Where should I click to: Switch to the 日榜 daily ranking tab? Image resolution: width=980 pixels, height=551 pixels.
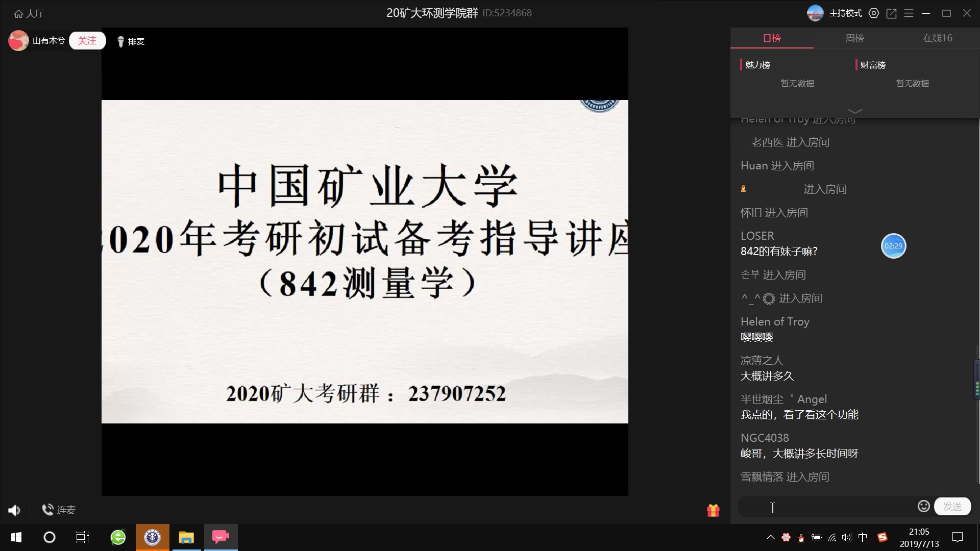(772, 38)
